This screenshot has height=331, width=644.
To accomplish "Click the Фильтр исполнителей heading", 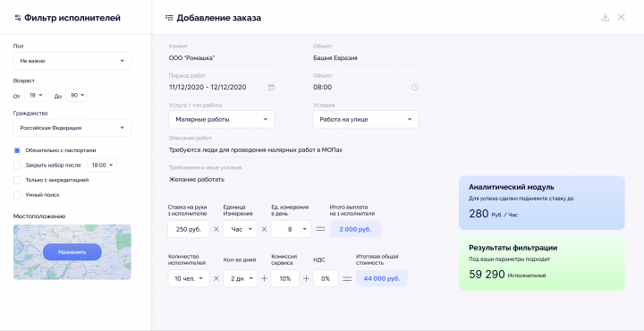I will click(72, 18).
